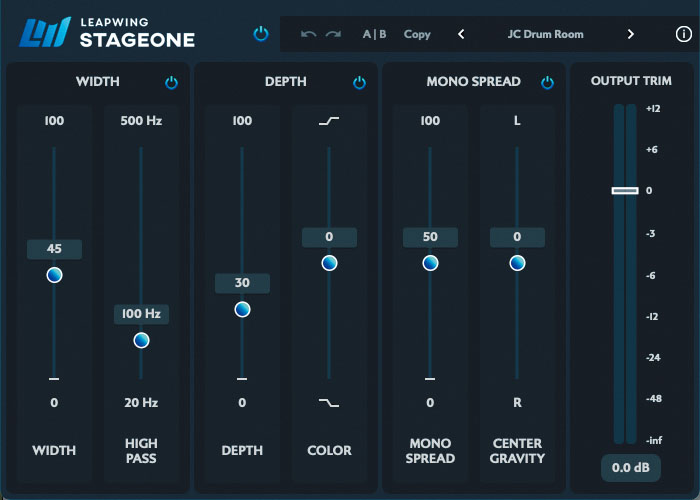The image size is (700, 500).
Task: Click the -inf mark on Output Trim
Action: [654, 441]
